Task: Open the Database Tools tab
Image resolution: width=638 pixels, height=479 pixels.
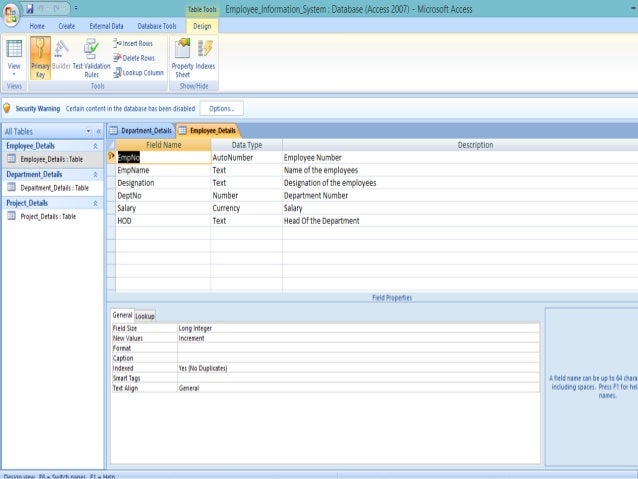Action: click(157, 26)
